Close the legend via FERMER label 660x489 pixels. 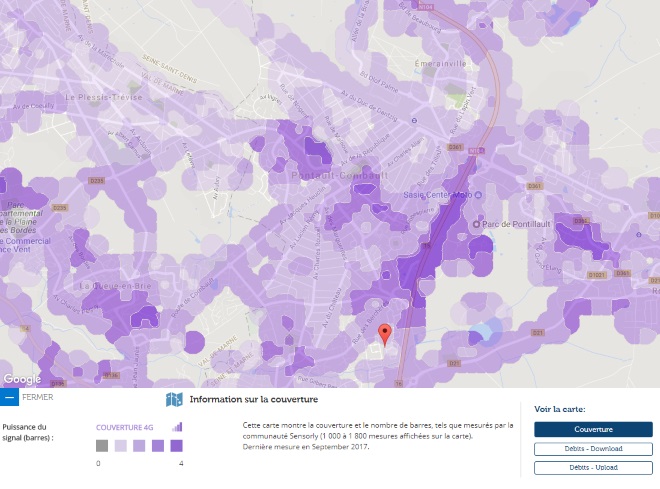click(x=37, y=397)
